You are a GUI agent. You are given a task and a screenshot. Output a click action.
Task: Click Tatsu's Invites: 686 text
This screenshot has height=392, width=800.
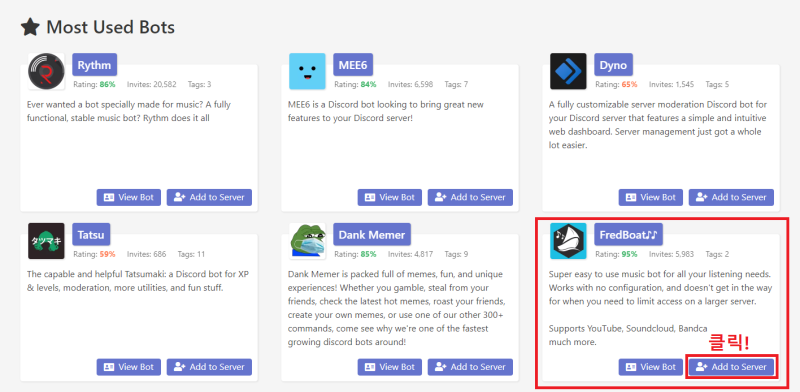tap(146, 254)
